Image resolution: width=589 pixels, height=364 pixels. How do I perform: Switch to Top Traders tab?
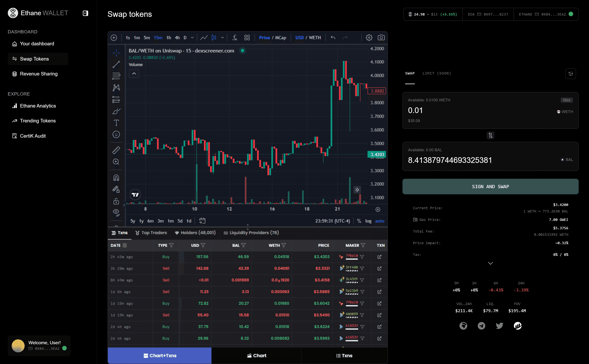151,233
